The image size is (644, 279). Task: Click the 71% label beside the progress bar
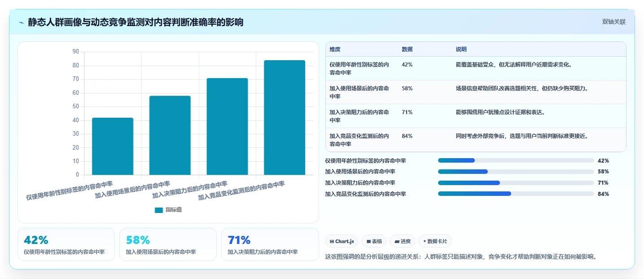[x=603, y=183]
